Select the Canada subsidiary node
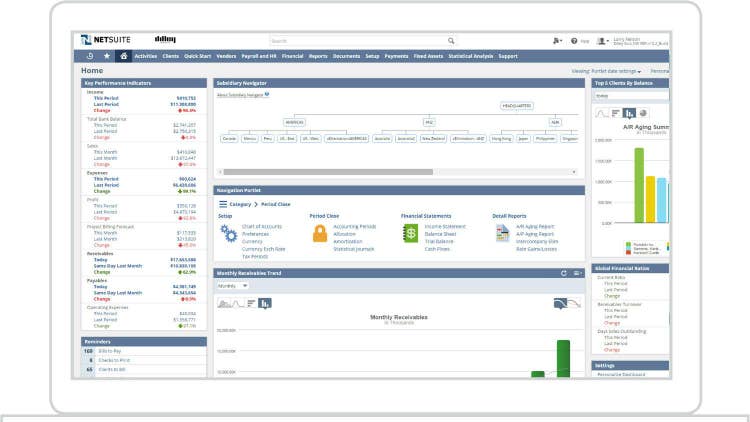Viewport: 750px width, 422px height. point(229,138)
